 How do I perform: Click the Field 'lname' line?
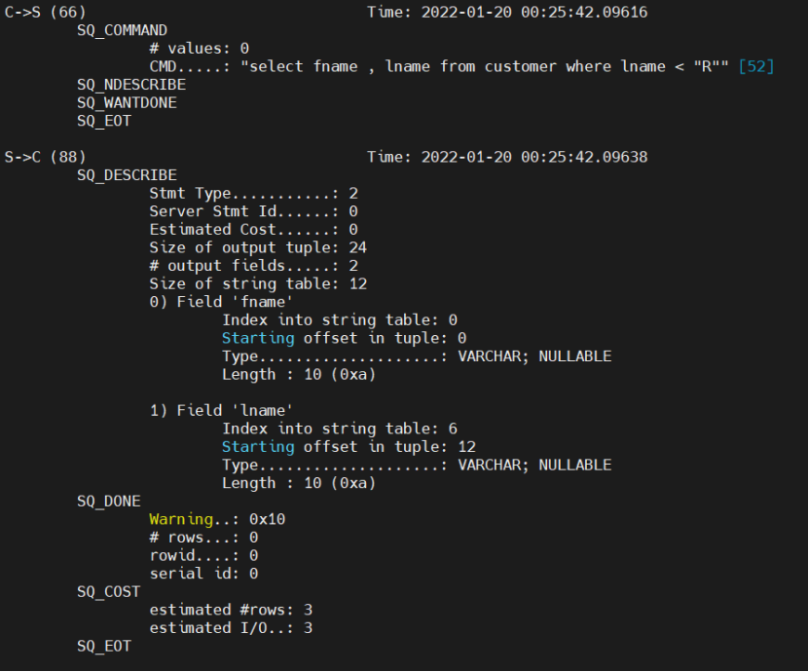pos(221,411)
